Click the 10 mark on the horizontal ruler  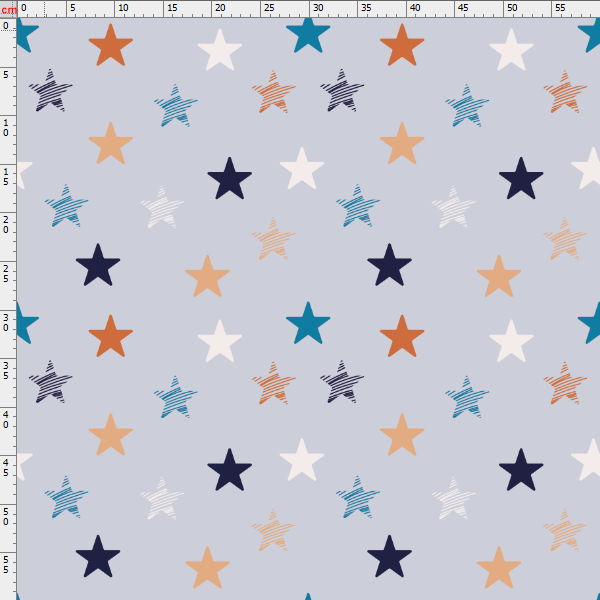point(123,8)
